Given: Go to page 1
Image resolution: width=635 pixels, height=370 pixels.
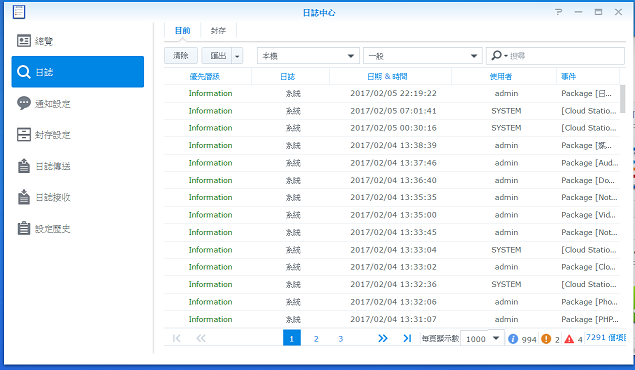Looking at the screenshot, I should click(292, 338).
